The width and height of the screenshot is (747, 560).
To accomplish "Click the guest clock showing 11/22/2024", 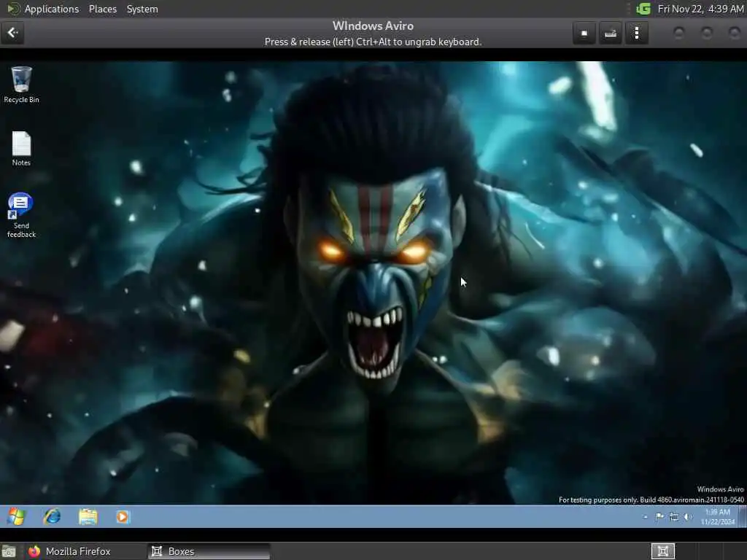I will tap(718, 517).
